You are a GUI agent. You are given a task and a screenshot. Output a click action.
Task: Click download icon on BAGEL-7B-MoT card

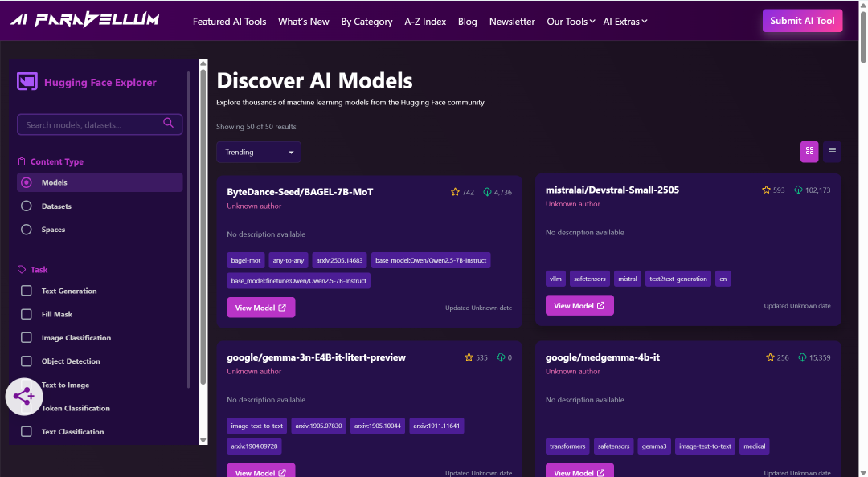(487, 192)
